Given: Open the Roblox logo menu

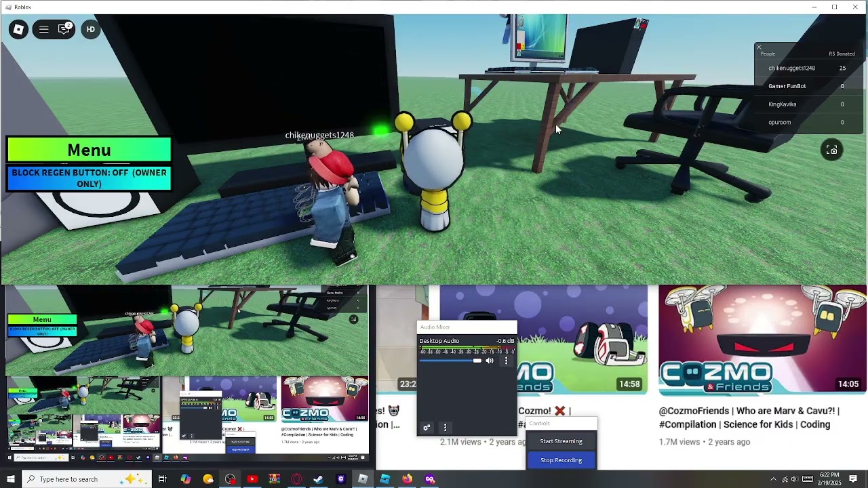Looking at the screenshot, I should 18,29.
